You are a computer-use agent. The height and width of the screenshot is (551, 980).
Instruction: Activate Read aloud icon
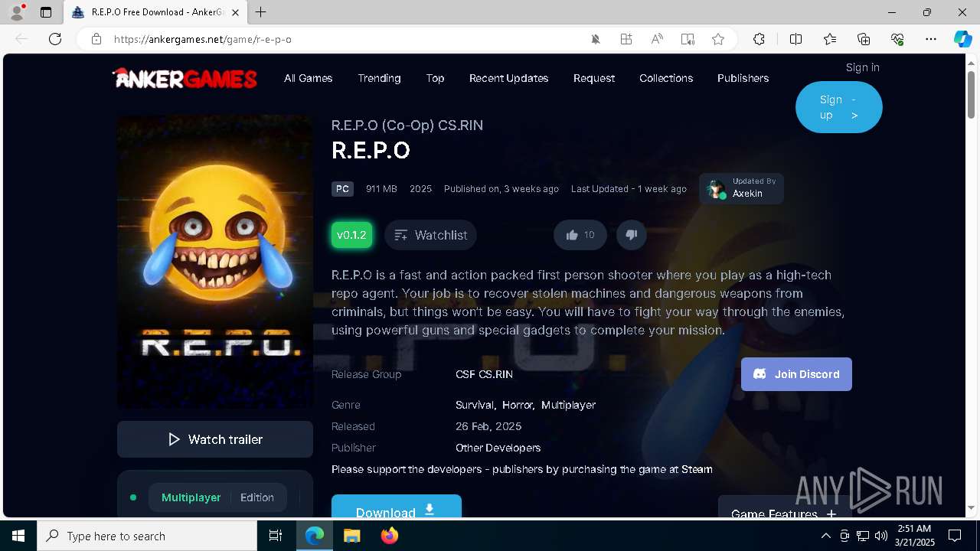657,39
